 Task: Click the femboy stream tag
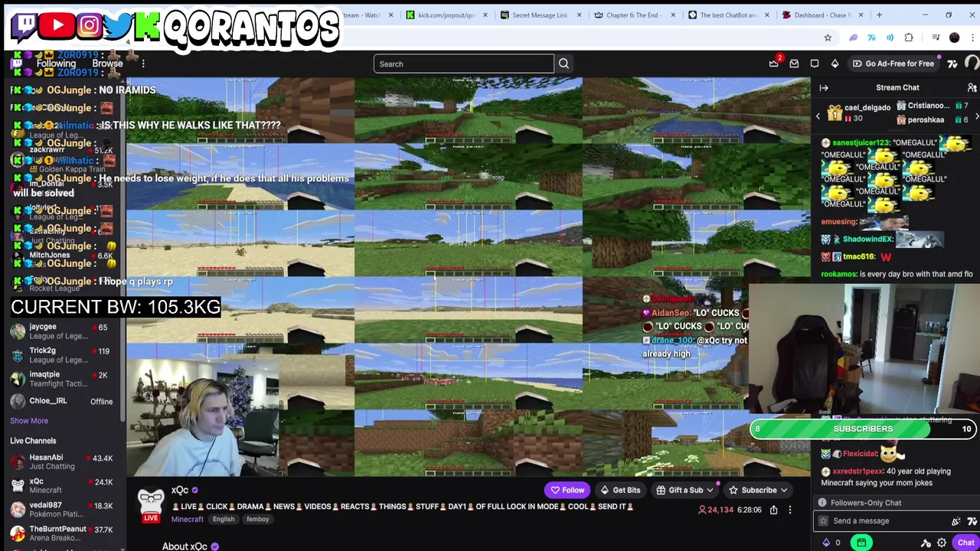[257, 519]
